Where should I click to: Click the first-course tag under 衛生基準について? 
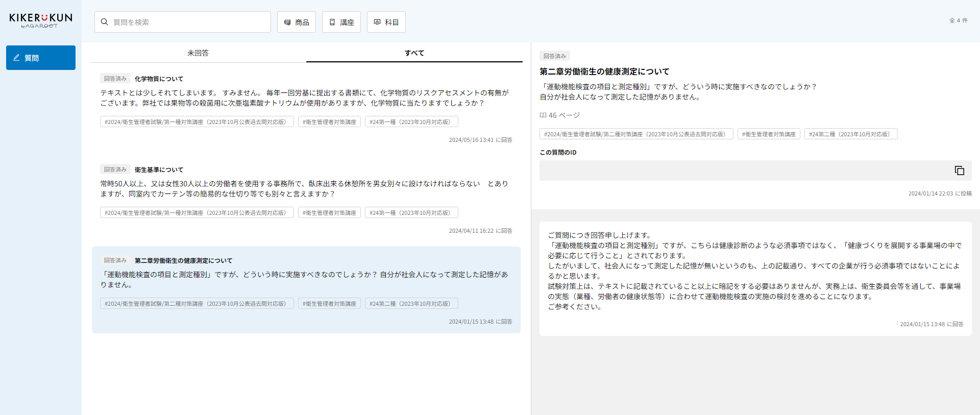point(197,213)
